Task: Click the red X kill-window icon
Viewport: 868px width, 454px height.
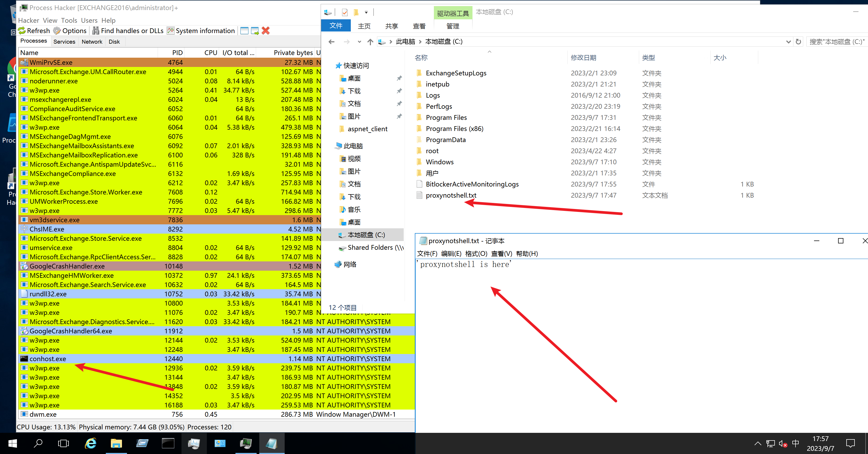Action: (x=266, y=31)
